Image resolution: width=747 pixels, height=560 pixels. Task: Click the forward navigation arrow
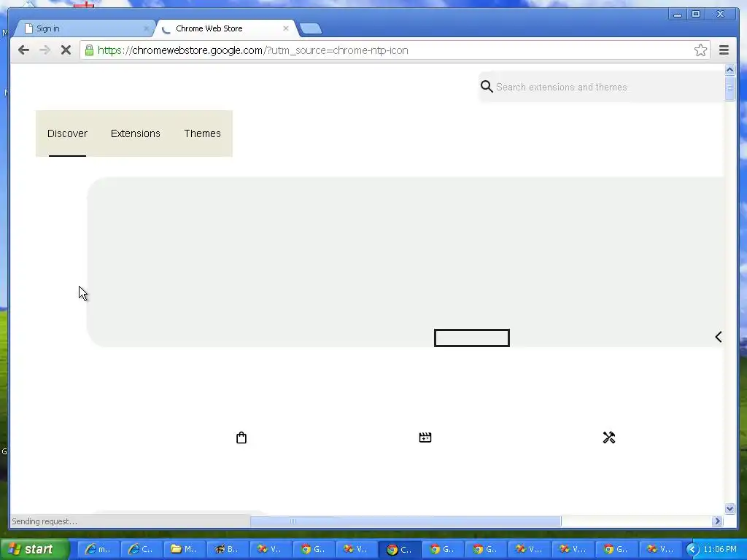(44, 50)
